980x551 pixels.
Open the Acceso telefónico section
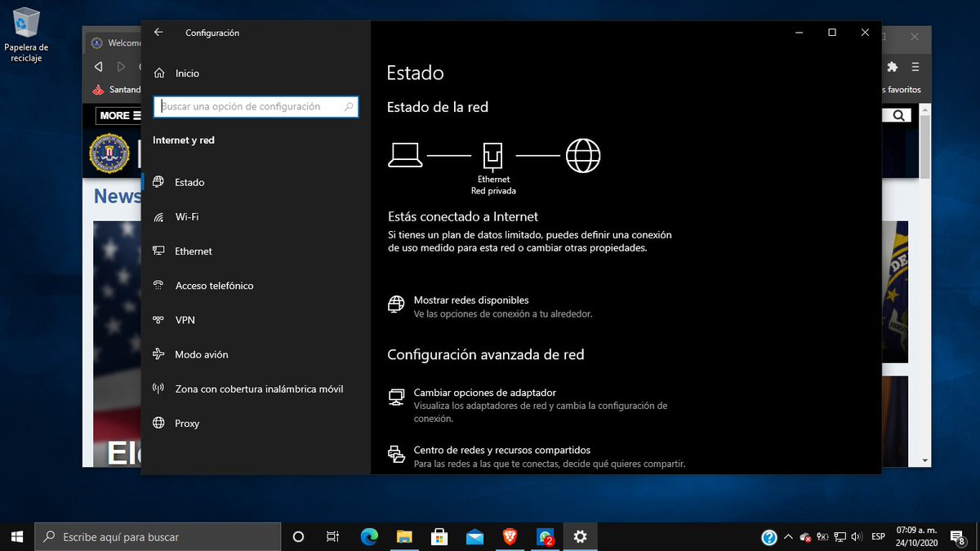(x=256, y=286)
